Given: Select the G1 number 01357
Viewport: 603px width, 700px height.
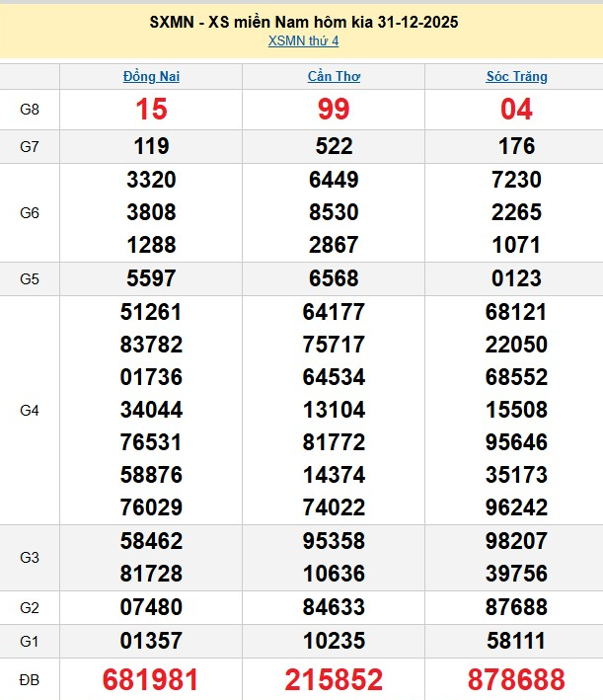Looking at the screenshot, I should 151,641.
